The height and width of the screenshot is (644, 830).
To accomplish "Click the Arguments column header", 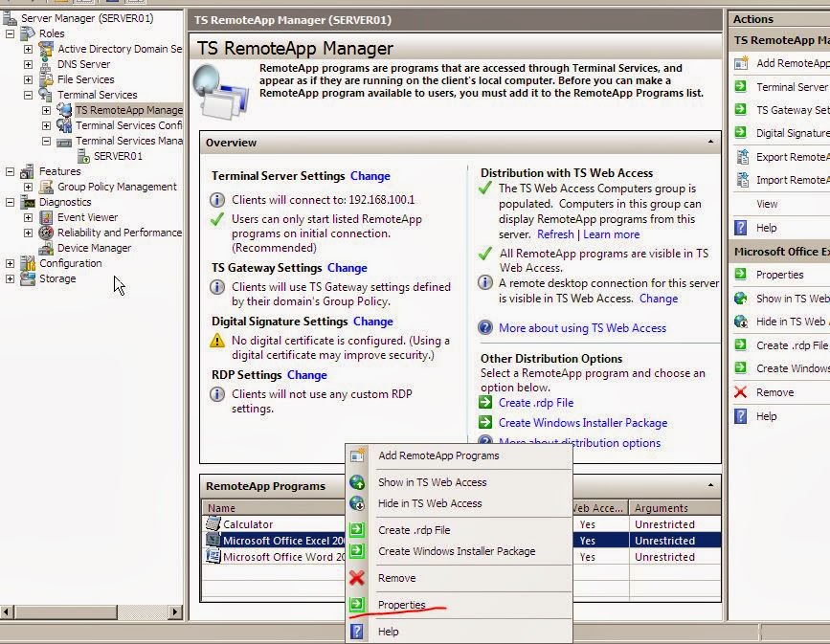I will click(674, 508).
